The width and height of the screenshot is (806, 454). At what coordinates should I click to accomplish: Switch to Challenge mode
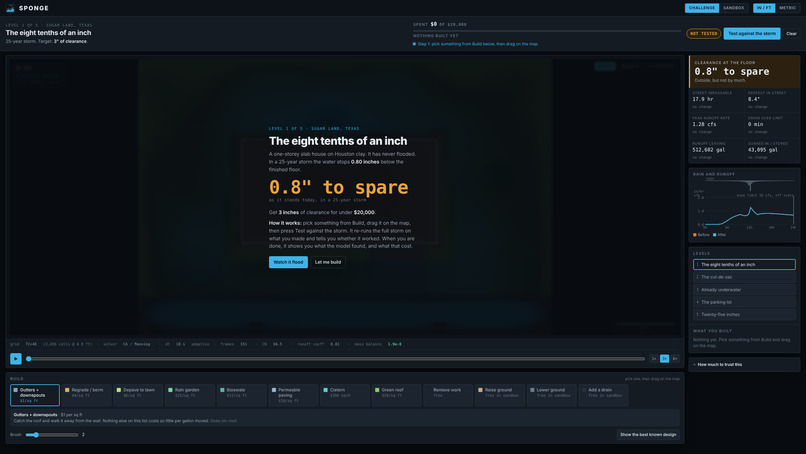[x=702, y=8]
